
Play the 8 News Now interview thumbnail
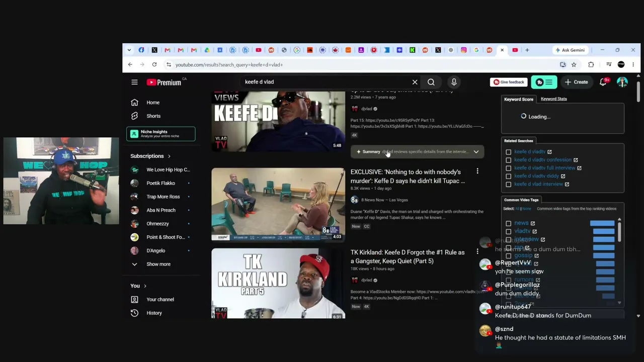point(278,204)
